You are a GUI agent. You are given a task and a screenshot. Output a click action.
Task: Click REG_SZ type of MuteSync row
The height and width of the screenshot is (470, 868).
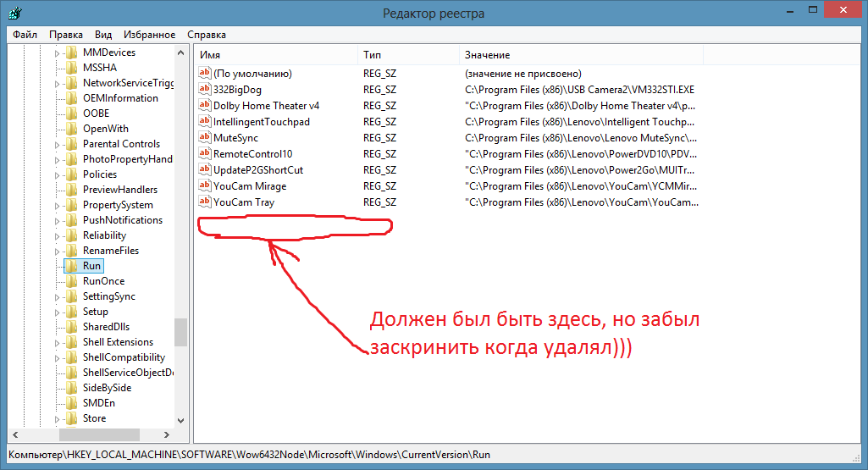(379, 137)
